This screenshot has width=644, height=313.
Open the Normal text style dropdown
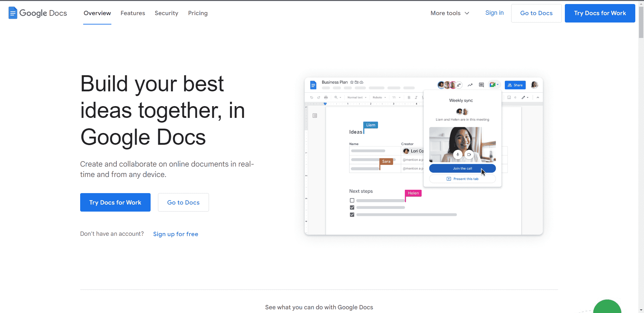[x=357, y=97]
